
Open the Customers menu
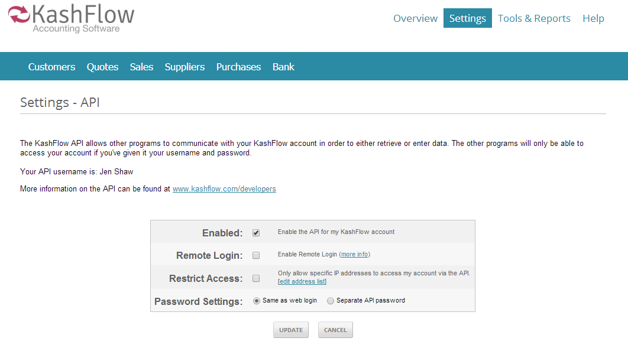(x=51, y=67)
